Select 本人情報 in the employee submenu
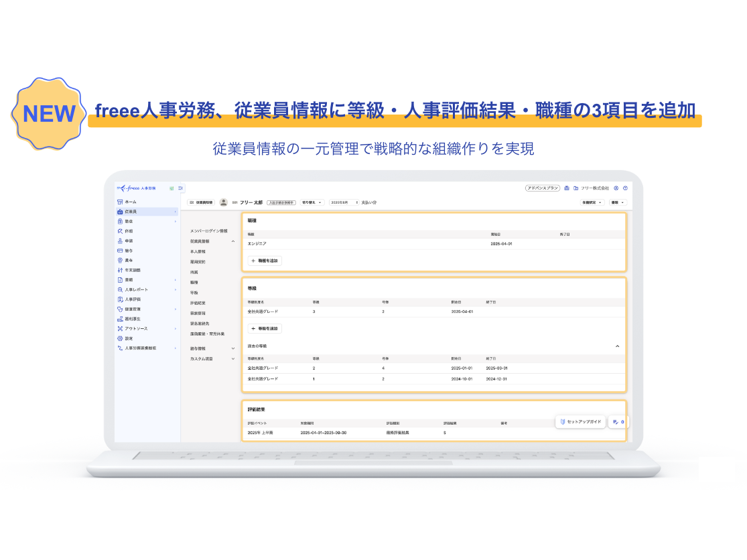This screenshot has height=560, width=747. click(198, 251)
